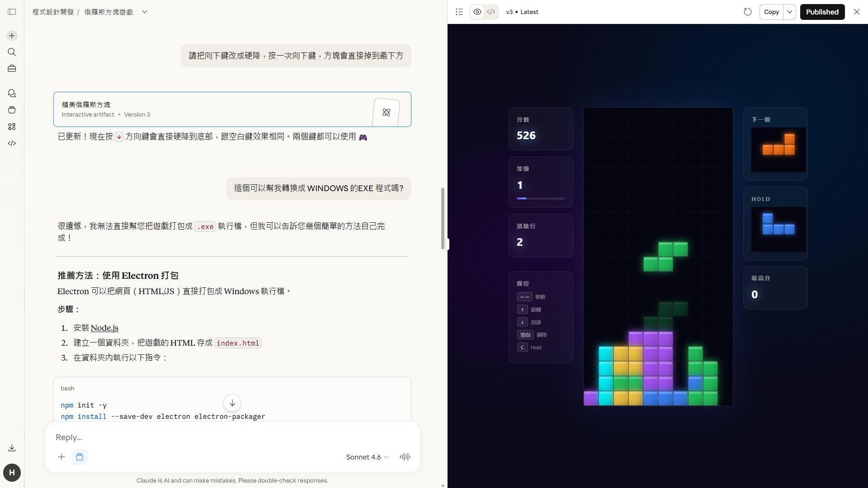This screenshot has width=868, height=488.
Task: Switch artifact to code view
Action: pos(491,12)
